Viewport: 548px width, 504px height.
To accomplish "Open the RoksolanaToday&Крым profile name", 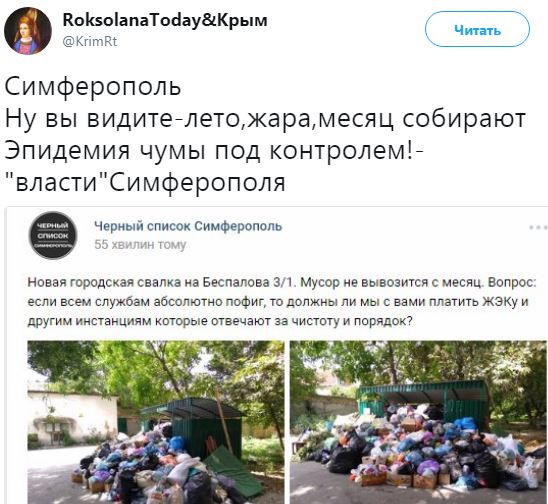I will pyautogui.click(x=165, y=20).
